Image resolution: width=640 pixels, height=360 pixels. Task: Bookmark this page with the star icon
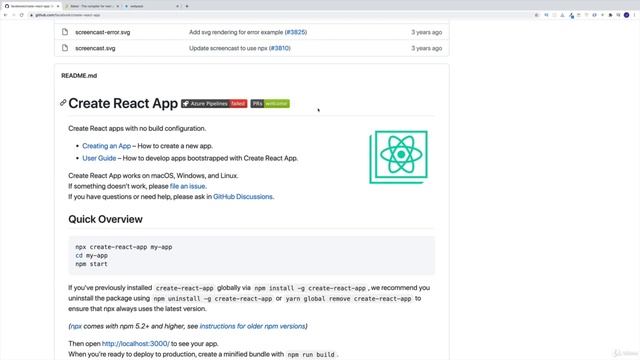536,15
